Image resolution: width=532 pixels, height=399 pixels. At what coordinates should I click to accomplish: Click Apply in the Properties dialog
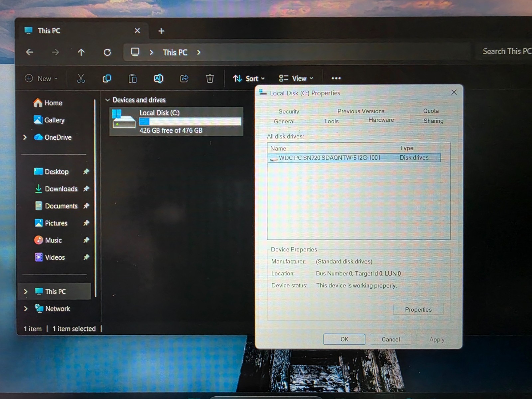437,339
